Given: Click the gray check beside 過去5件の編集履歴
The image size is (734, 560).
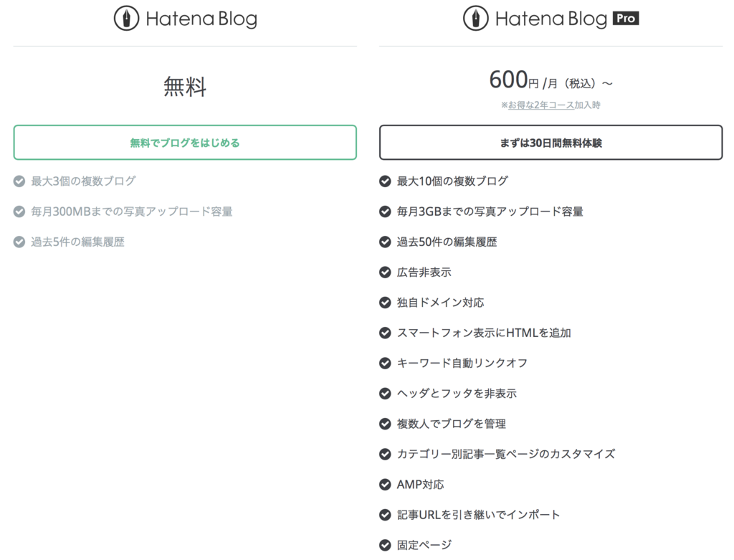Looking at the screenshot, I should pos(19,242).
